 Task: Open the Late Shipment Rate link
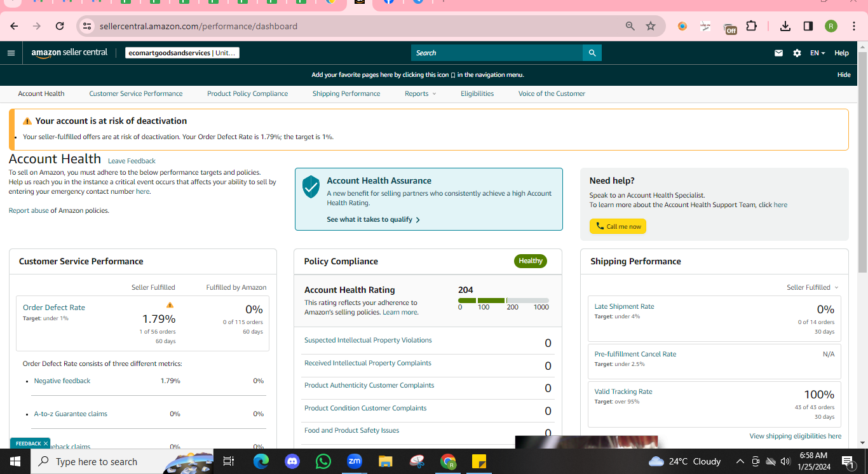point(624,306)
